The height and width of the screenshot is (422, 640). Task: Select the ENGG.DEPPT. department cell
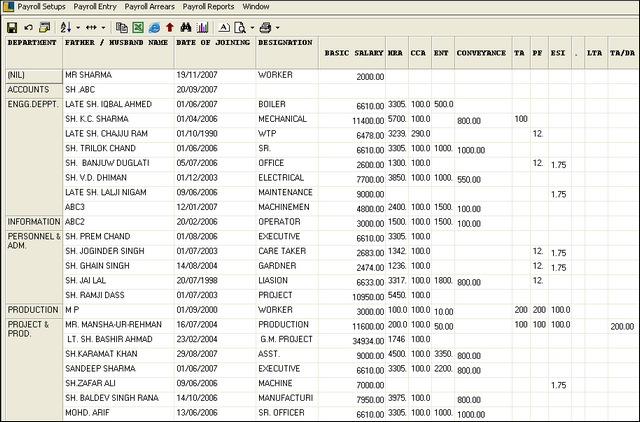tap(34, 157)
